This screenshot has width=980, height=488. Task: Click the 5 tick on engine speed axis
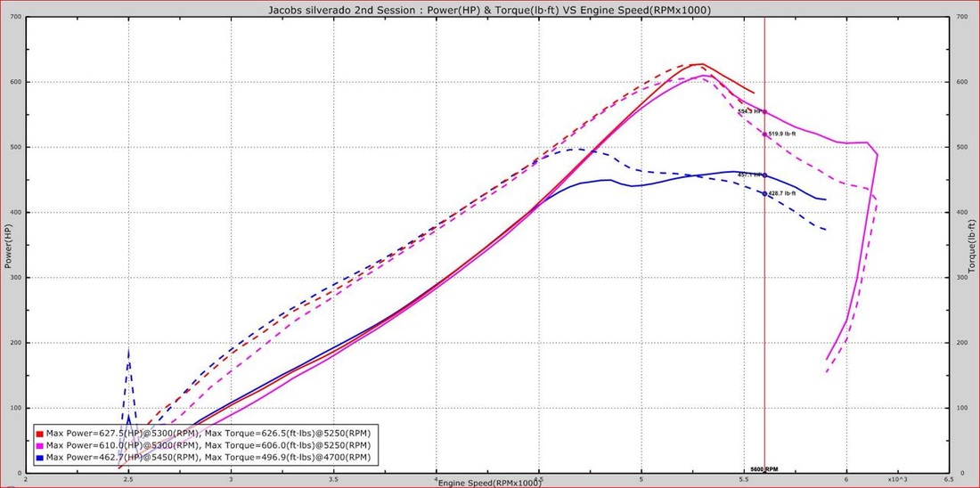click(x=641, y=479)
